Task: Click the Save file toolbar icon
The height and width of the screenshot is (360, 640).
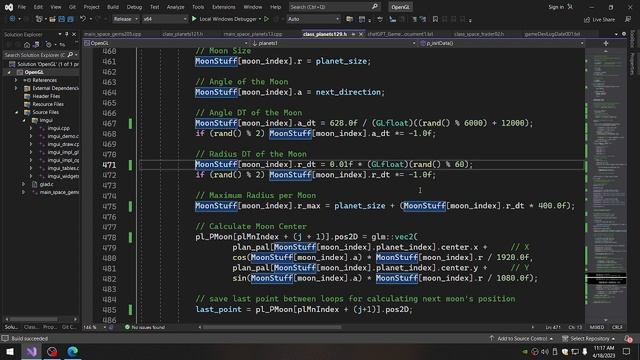Action: tap(62, 19)
